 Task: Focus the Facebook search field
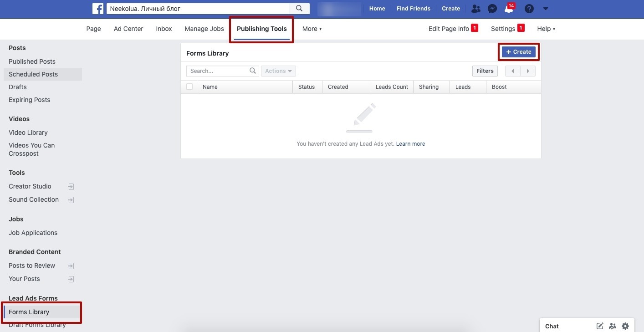coord(198,8)
